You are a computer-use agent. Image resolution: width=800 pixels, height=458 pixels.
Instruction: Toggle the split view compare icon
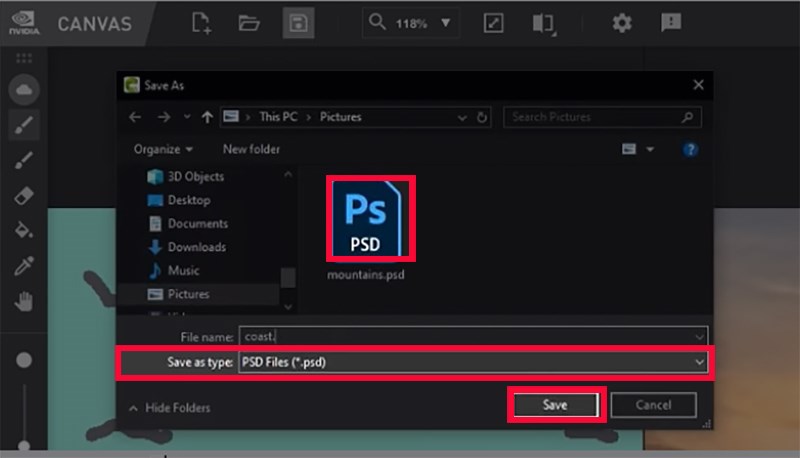coord(544,23)
